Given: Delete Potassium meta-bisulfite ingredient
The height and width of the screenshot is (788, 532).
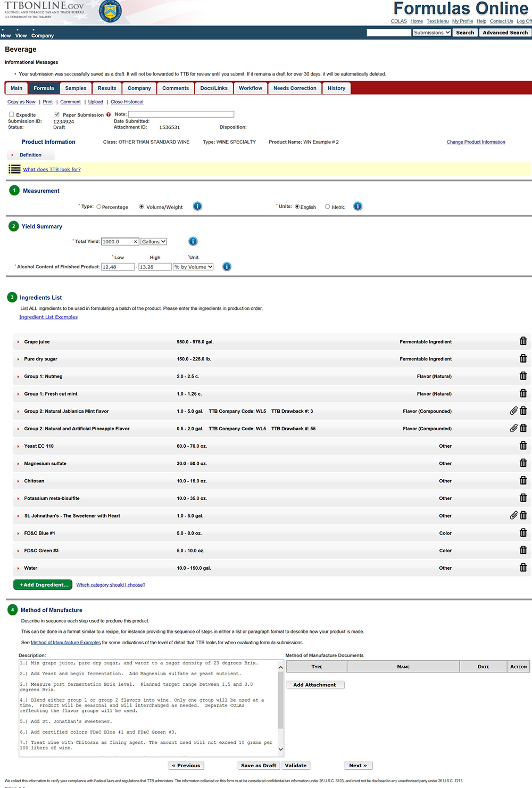Looking at the screenshot, I should coord(523,498).
